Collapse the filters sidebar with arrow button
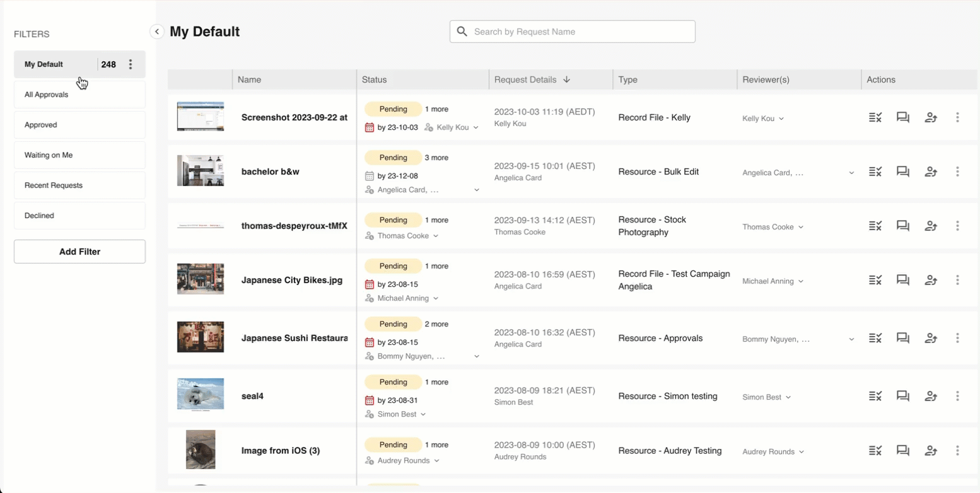The image size is (980, 493). click(157, 32)
